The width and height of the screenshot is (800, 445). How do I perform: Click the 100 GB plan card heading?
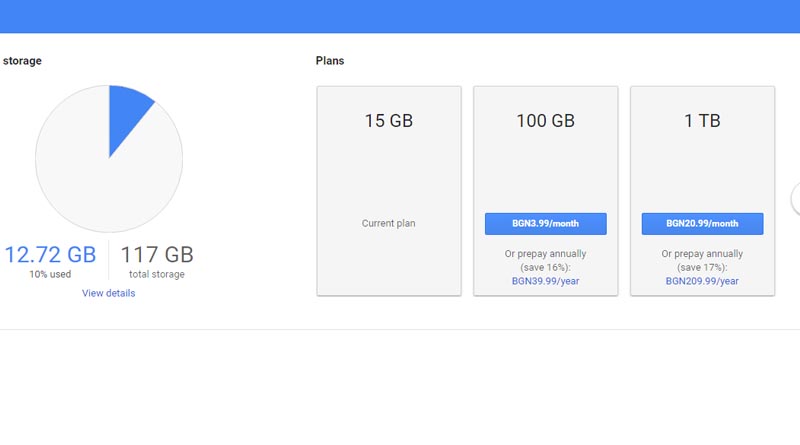(545, 121)
